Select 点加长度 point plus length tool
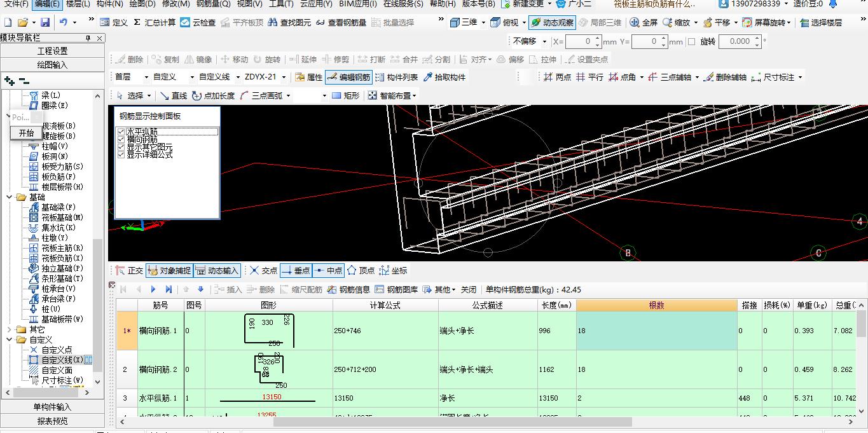This screenshot has width=868, height=433. coord(214,95)
